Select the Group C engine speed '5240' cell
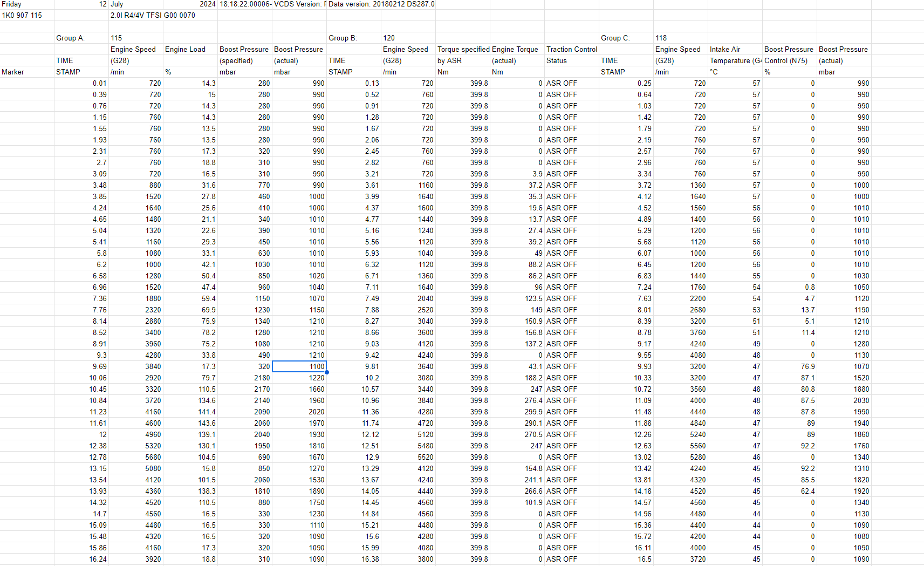 [681, 434]
